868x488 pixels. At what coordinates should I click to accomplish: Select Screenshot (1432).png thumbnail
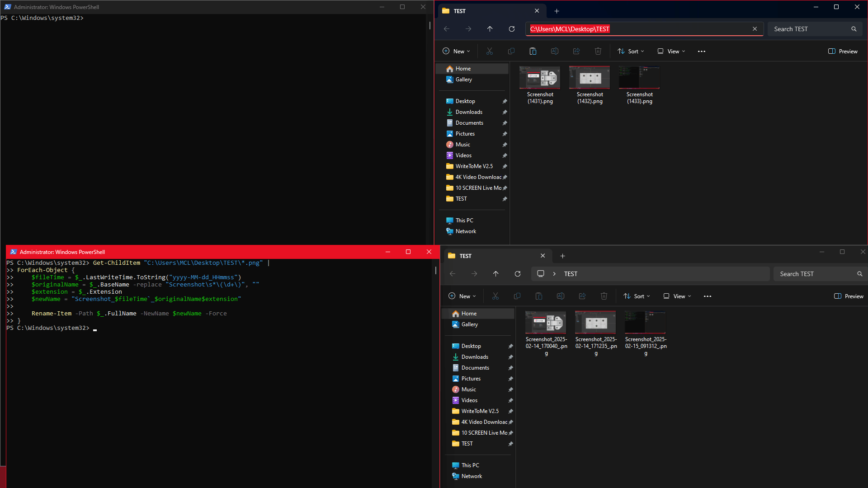(x=590, y=78)
